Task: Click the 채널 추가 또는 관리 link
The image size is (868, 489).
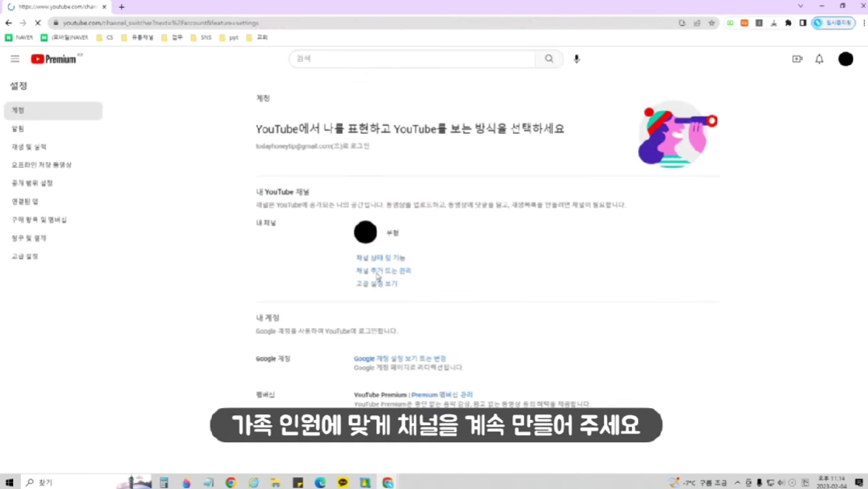Action: coord(384,271)
